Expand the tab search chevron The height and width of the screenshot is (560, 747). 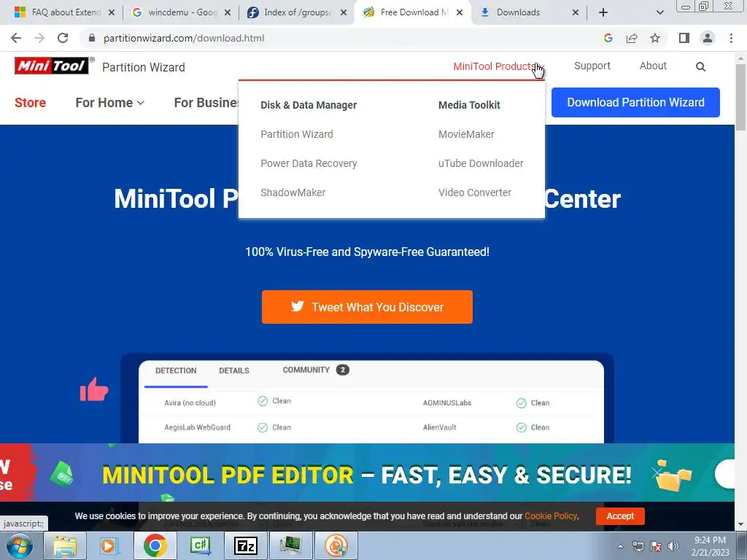659,12
